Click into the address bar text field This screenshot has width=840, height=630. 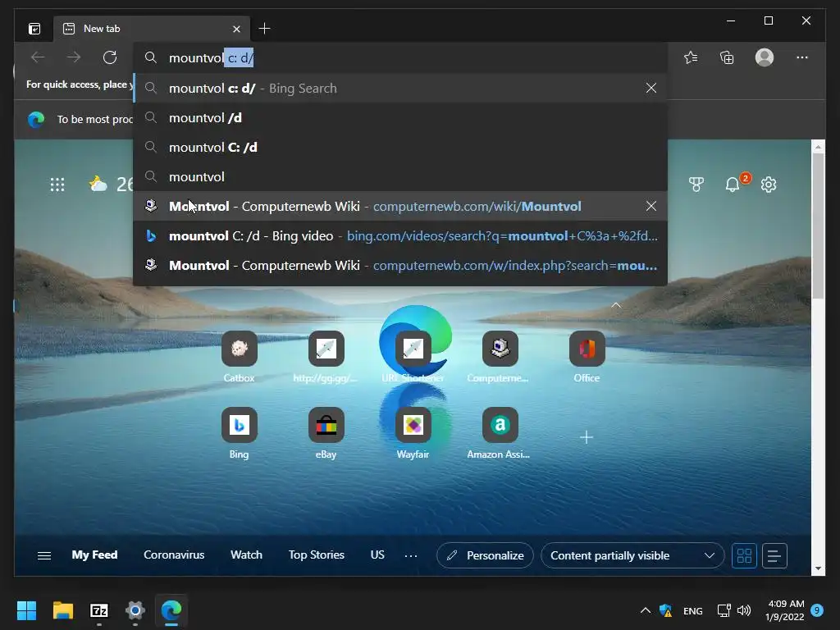tap(399, 58)
